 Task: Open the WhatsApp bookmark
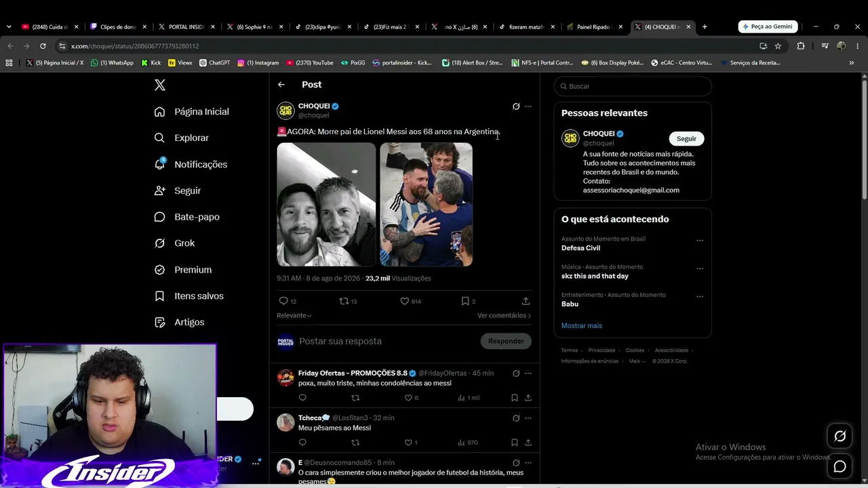tap(113, 63)
